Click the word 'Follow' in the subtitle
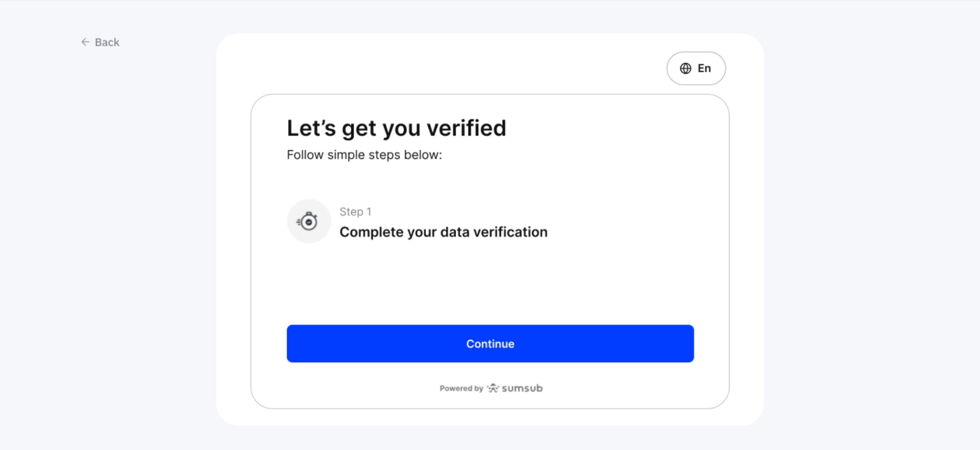The image size is (980, 450). 305,155
